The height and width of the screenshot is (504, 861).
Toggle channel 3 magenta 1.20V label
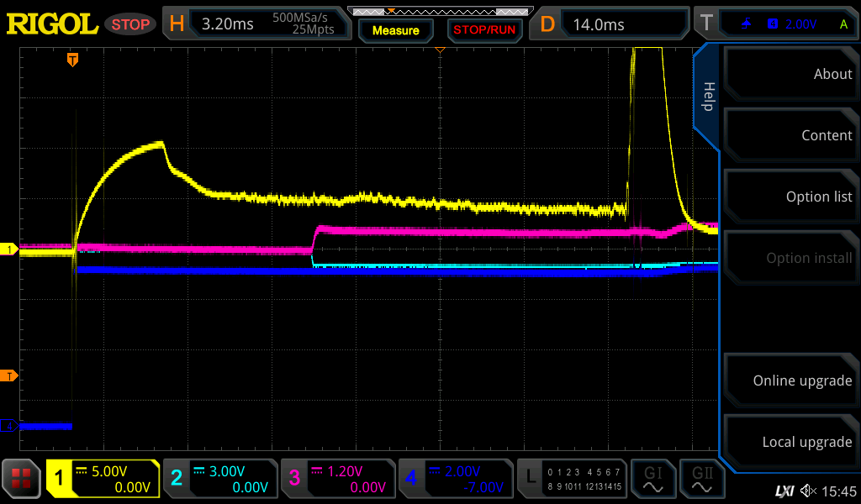338,479
